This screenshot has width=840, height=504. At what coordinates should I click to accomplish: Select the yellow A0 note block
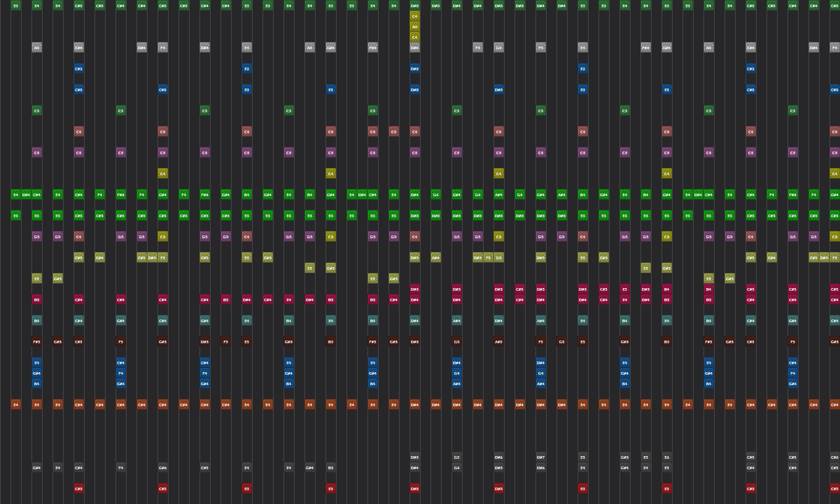pos(415,26)
